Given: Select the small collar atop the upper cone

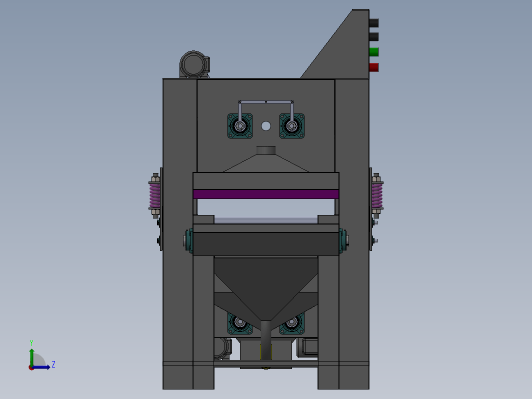Looking at the screenshot, I should point(266,150).
